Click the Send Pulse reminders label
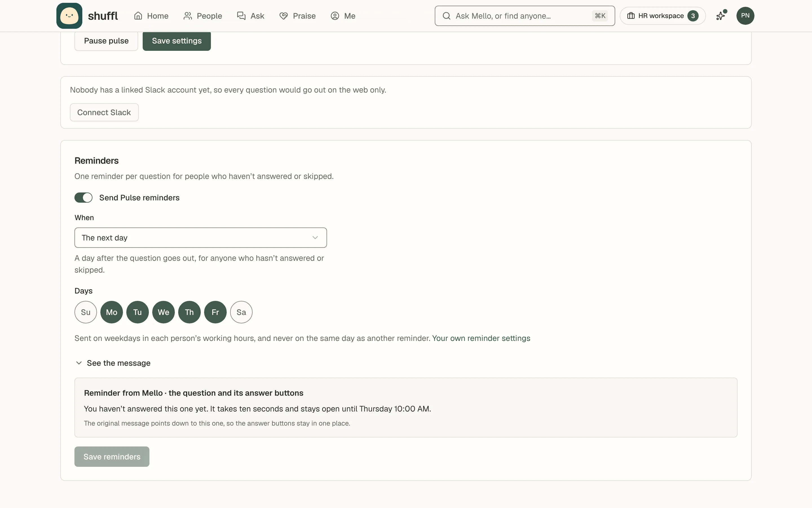812x508 pixels. pos(139,198)
